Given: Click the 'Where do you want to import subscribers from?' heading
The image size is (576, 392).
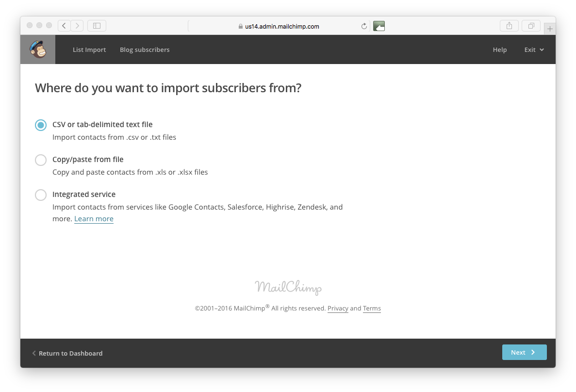Looking at the screenshot, I should (168, 88).
